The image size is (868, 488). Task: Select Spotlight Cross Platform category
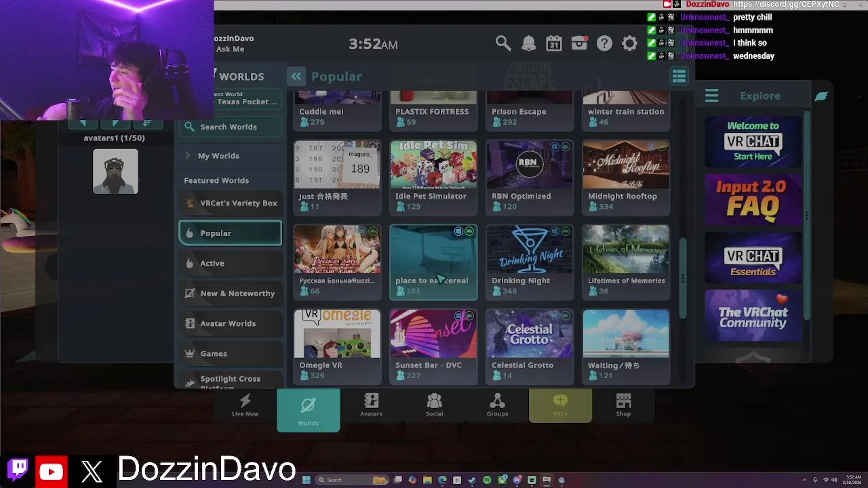pyautogui.click(x=231, y=380)
